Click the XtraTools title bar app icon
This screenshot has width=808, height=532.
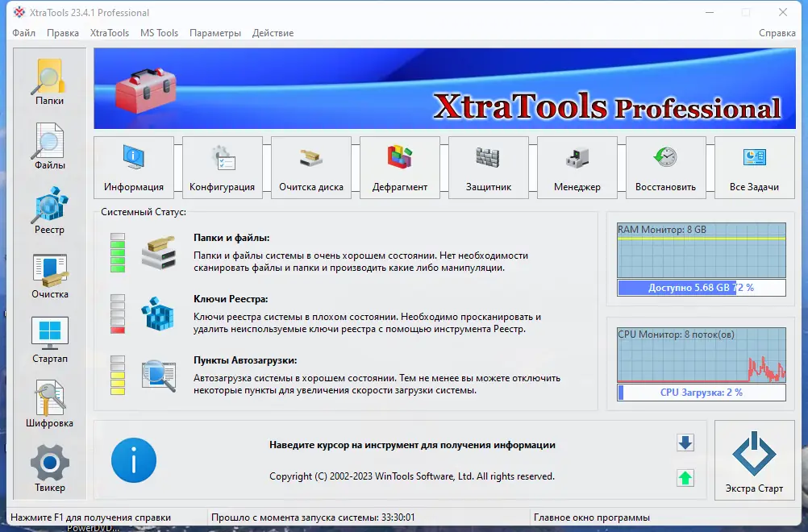(19, 12)
